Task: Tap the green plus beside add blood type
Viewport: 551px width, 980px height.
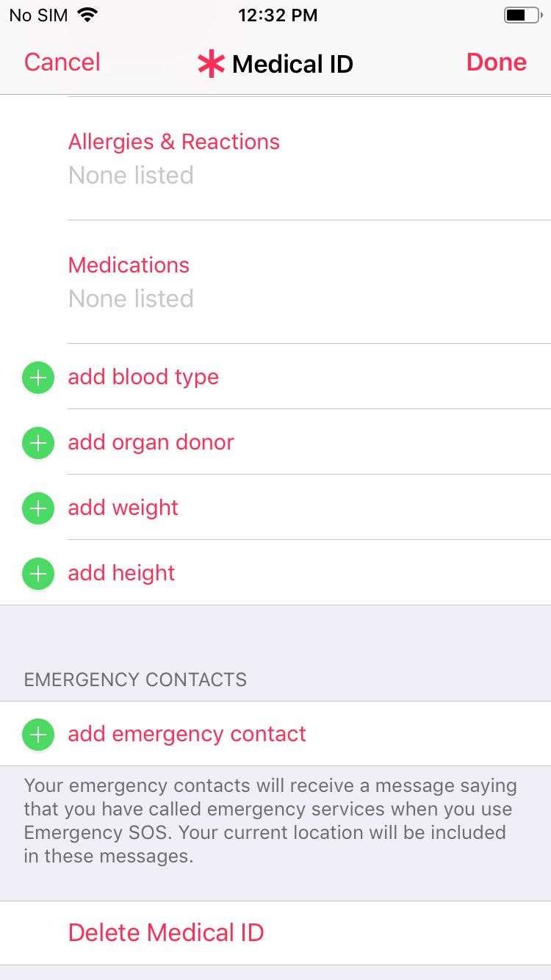Action: 37,377
